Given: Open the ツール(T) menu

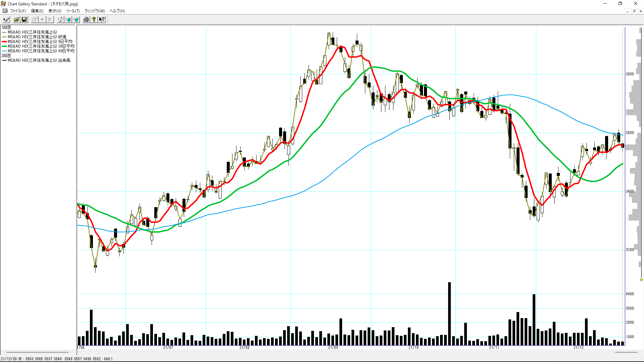Looking at the screenshot, I should 73,11.
